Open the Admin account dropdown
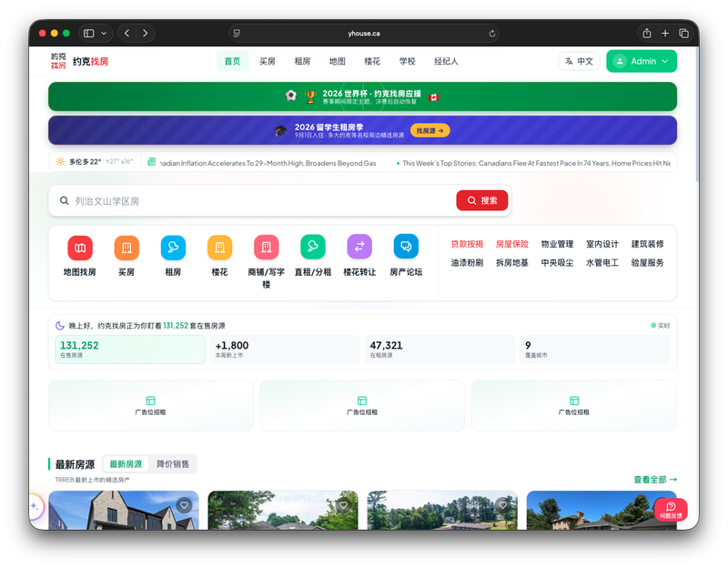This screenshot has width=728, height=568. click(642, 61)
